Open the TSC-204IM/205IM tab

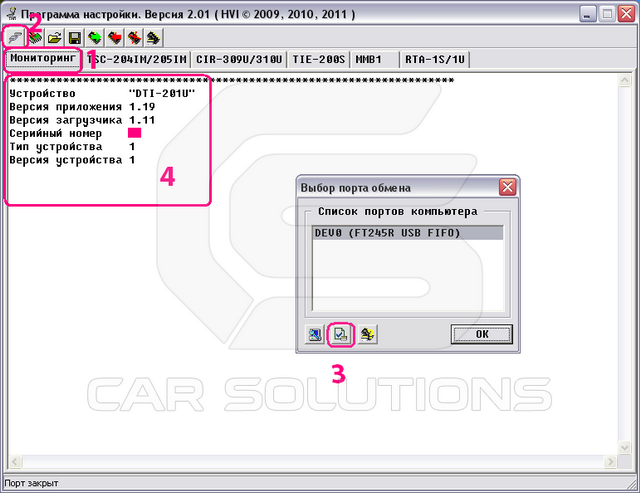[x=137, y=60]
